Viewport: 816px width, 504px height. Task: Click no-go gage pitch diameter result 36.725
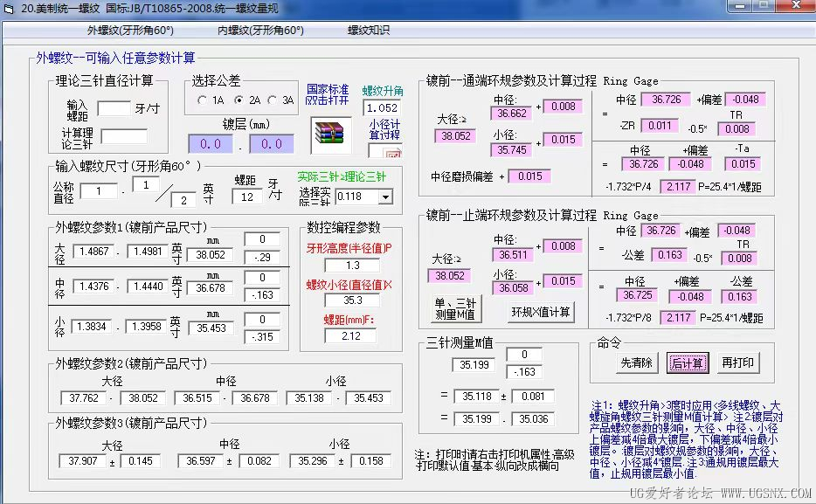(638, 295)
